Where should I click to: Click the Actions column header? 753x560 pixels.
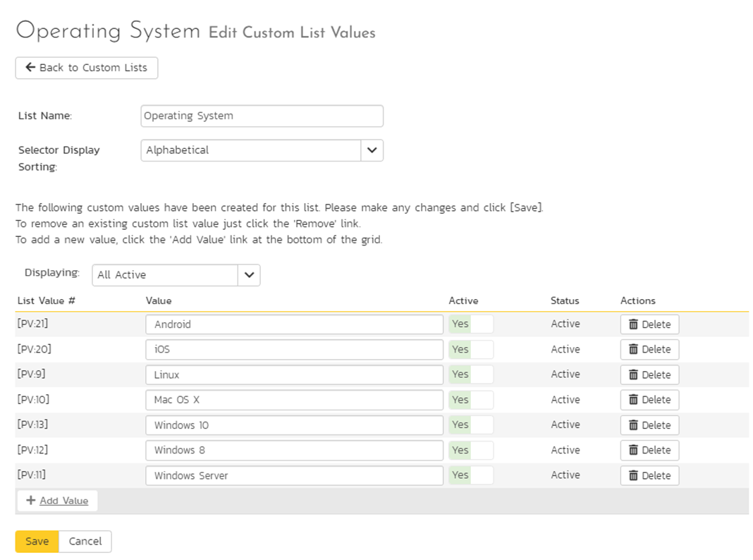[638, 300]
